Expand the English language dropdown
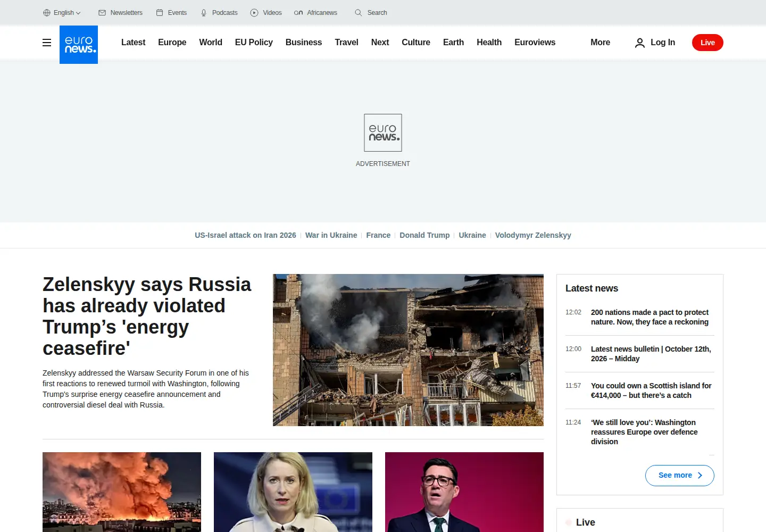Viewport: 766px width, 532px height. coord(62,13)
